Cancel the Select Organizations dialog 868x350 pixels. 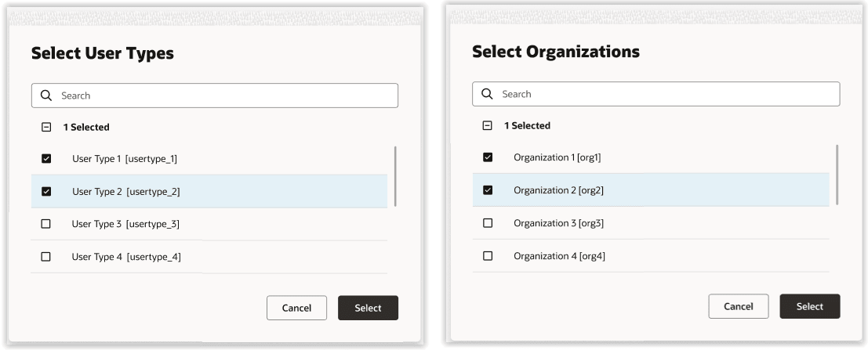click(739, 307)
